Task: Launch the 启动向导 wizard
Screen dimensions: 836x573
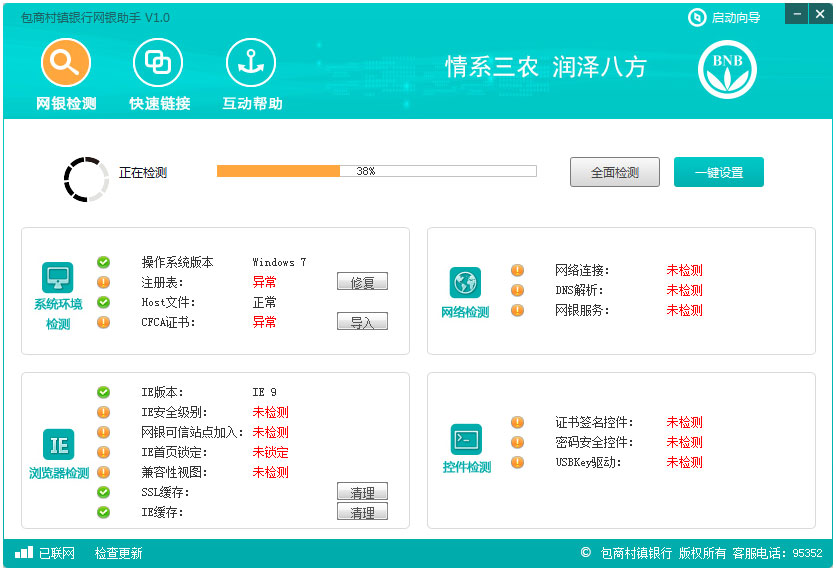Action: [725, 18]
